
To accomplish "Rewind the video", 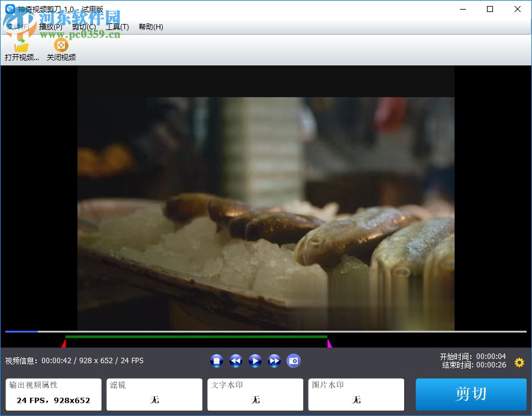I will [x=236, y=361].
